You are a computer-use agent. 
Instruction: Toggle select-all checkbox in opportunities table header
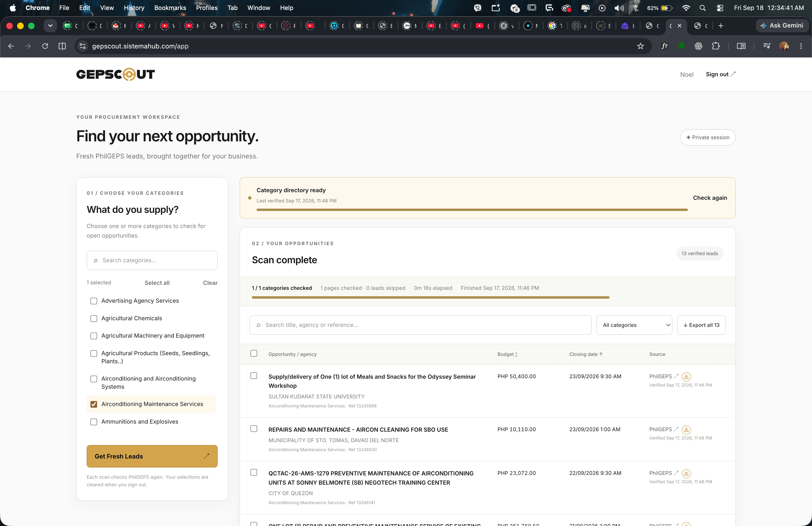[254, 353]
